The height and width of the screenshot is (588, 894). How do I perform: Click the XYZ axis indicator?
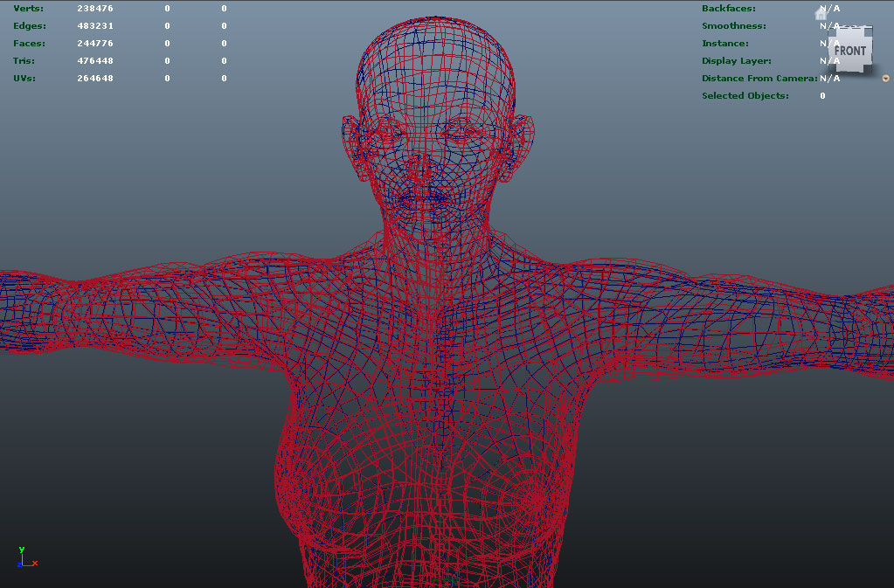tap(24, 558)
